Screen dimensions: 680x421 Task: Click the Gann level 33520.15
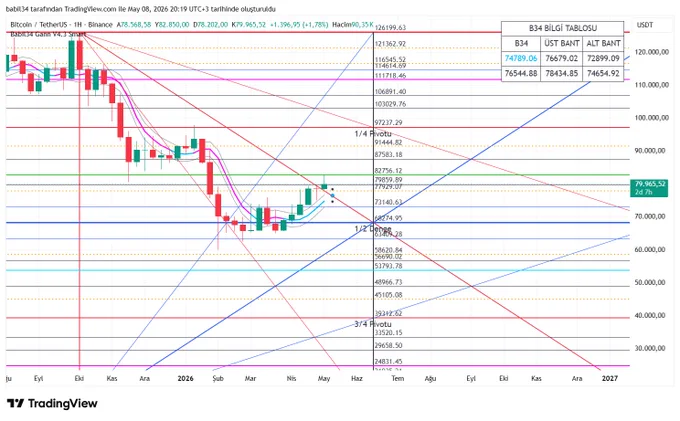point(389,333)
